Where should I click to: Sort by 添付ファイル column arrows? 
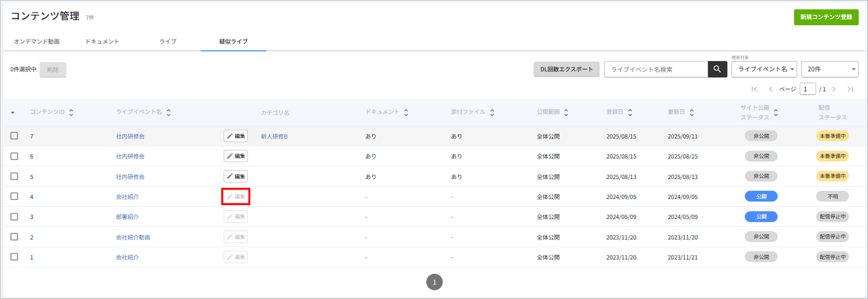tap(492, 113)
